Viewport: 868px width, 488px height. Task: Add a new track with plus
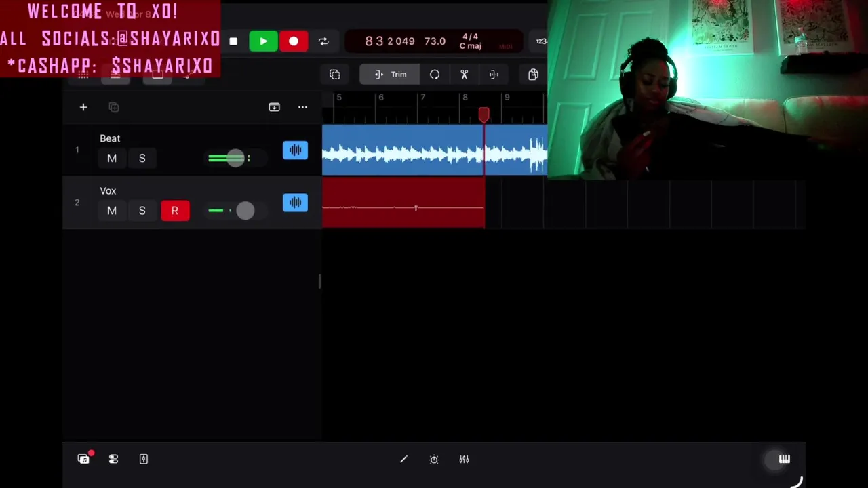coord(83,107)
